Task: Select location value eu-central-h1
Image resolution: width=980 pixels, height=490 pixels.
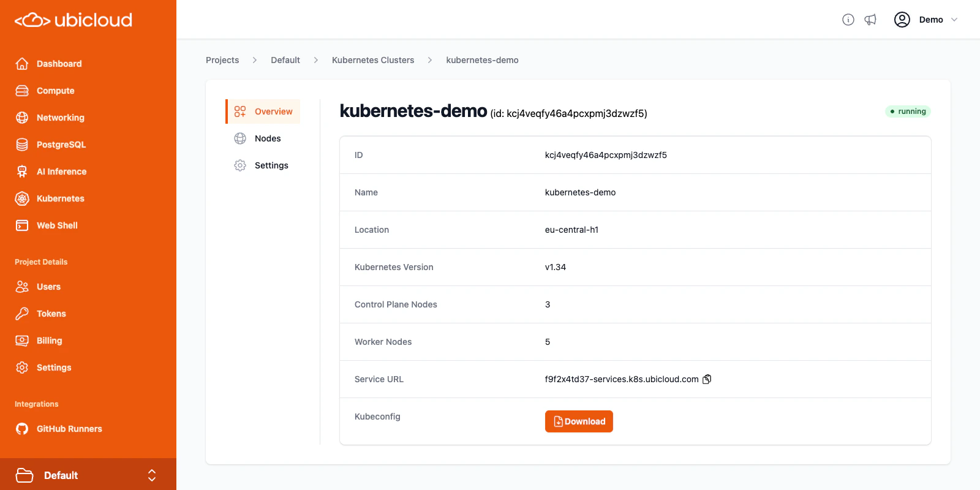Action: tap(571, 230)
